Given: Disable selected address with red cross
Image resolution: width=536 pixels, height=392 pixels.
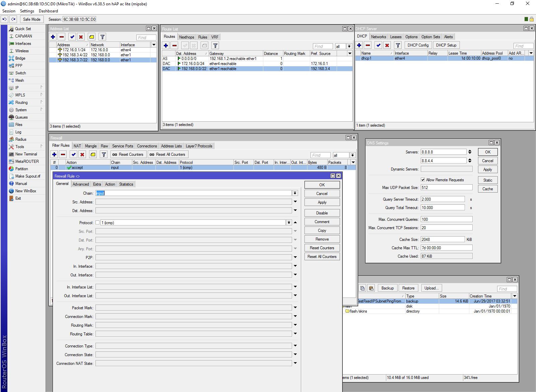Looking at the screenshot, I should tap(81, 37).
